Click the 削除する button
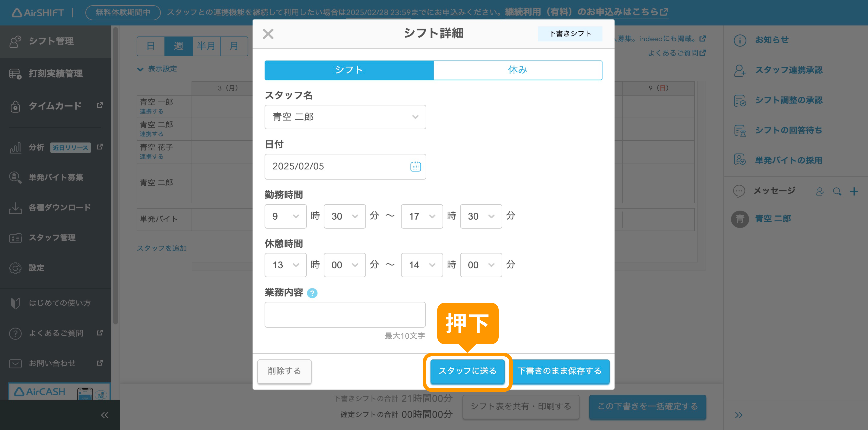Screen dimensions: 868x430 point(284,371)
